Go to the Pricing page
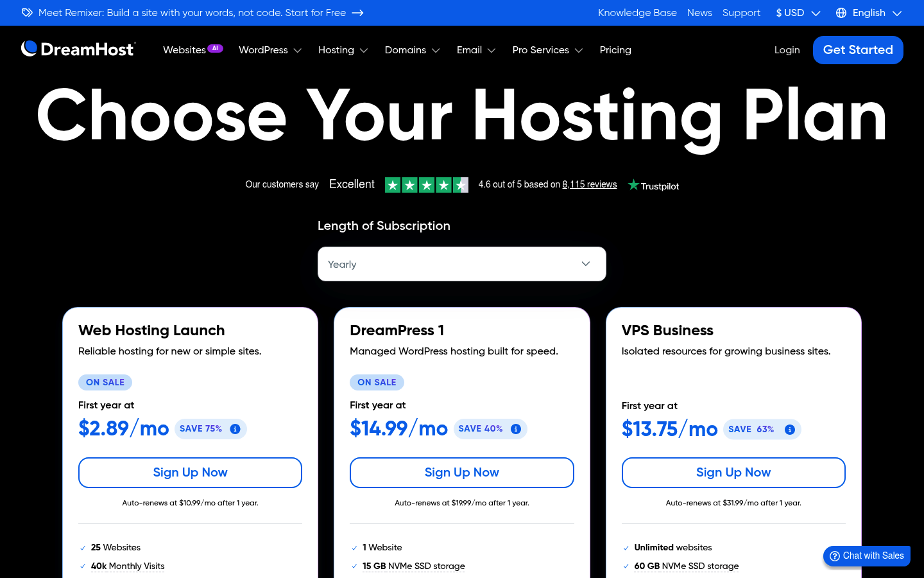Viewport: 924px width, 578px height. click(615, 50)
